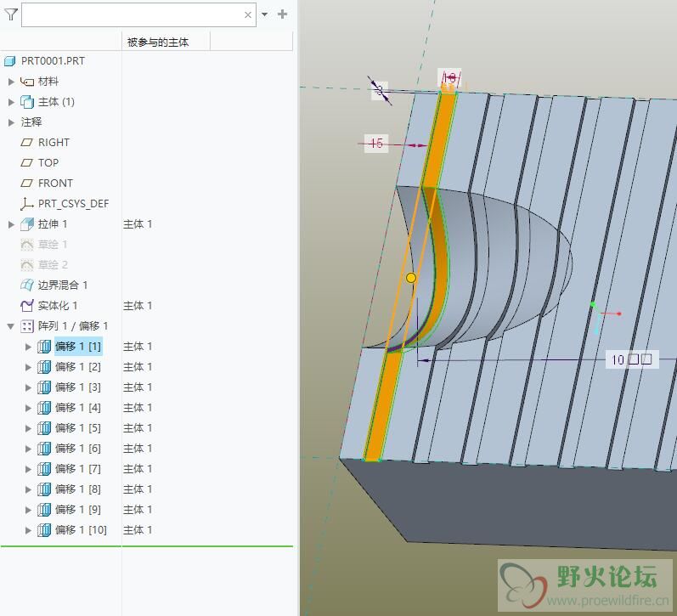
Task: Click the 草绘 2 sketch icon
Action: click(27, 265)
